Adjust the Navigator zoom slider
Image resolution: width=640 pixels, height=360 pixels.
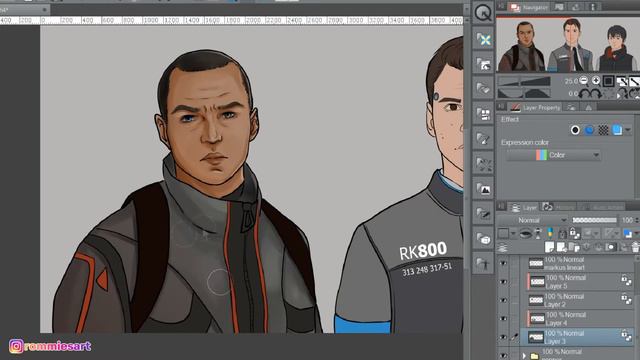524,81
